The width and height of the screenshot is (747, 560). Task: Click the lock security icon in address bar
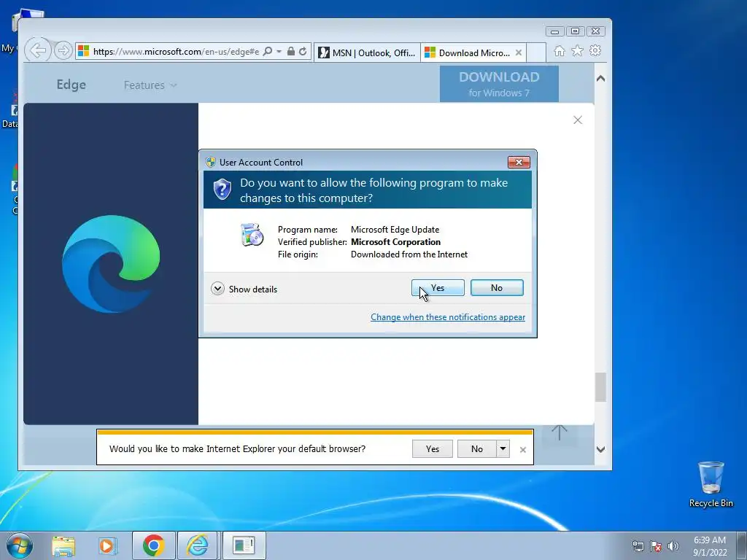pos(290,51)
